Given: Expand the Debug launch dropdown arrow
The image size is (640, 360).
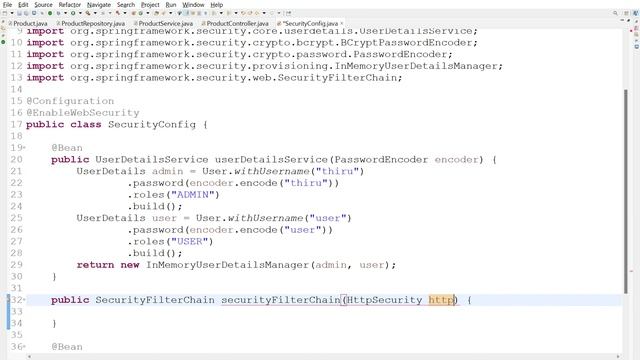Looking at the screenshot, I should pos(65,13).
